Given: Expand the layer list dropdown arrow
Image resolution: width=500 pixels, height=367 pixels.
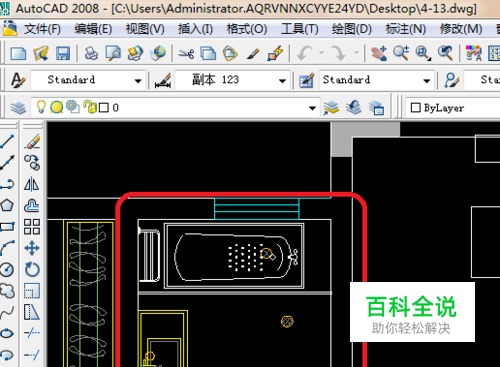Looking at the screenshot, I should click(312, 108).
